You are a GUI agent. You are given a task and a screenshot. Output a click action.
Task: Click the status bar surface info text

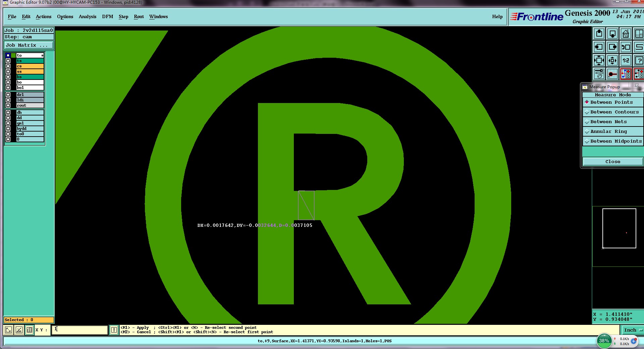tap(325, 341)
